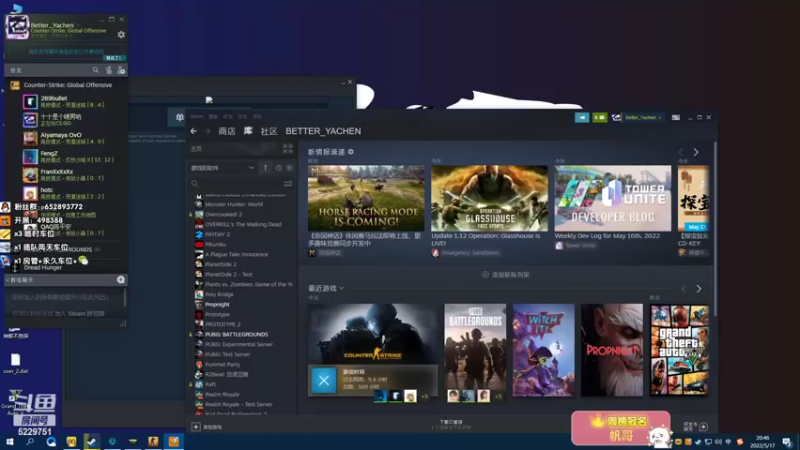Go back with the Steam navigation arrow
The image size is (800, 450).
click(193, 131)
